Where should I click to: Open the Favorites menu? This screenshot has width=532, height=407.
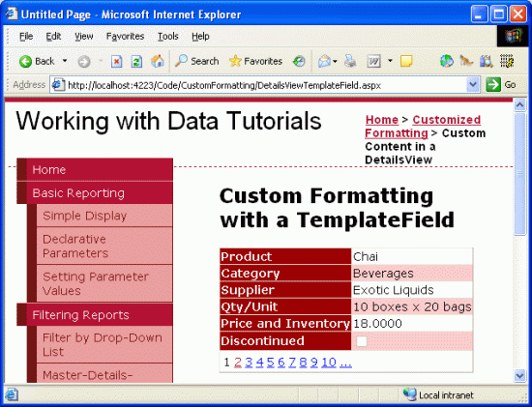[125, 37]
